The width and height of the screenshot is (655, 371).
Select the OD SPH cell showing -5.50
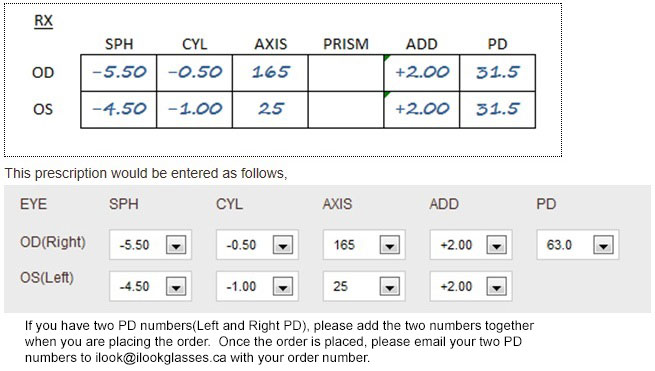pos(119,73)
